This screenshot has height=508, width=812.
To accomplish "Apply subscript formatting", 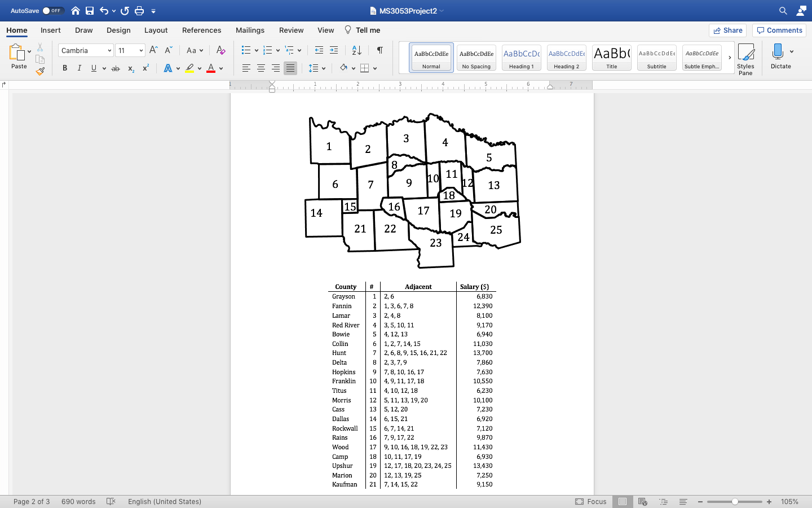I will pos(131,68).
